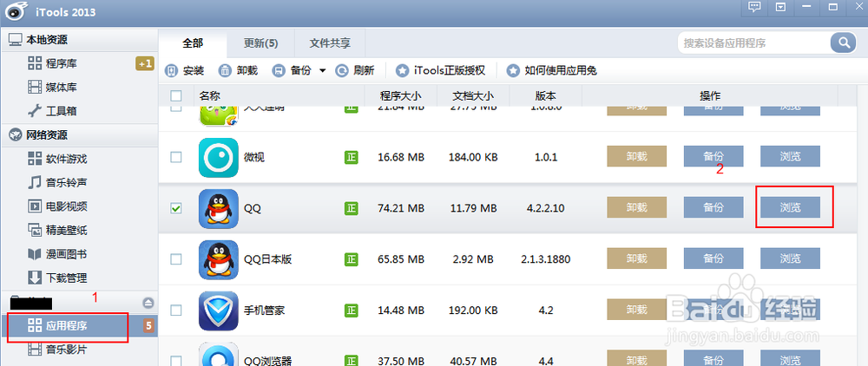Select 网络资源 section header

pyautogui.click(x=79, y=135)
